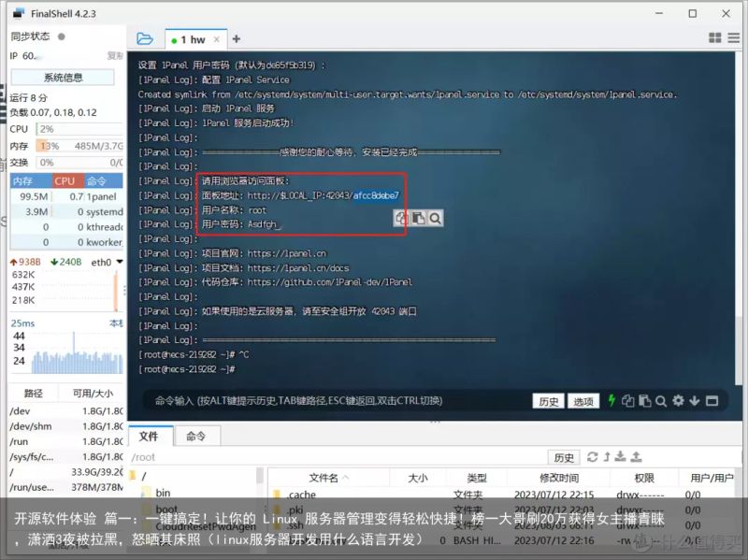Click the /dev/shm disk path row
748x560 pixels.
[65, 426]
